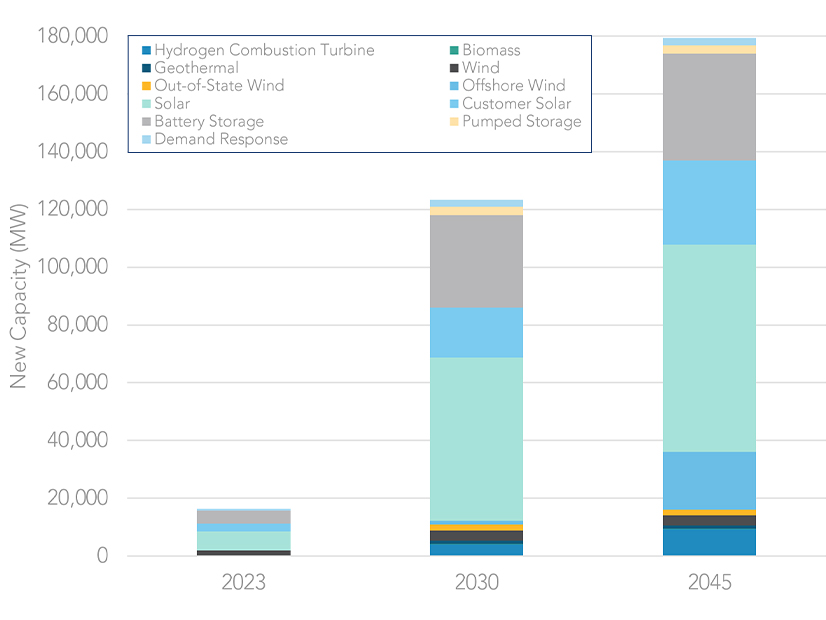Click the Hydrogen Combustion Turbine segment in 2045

pos(708,542)
